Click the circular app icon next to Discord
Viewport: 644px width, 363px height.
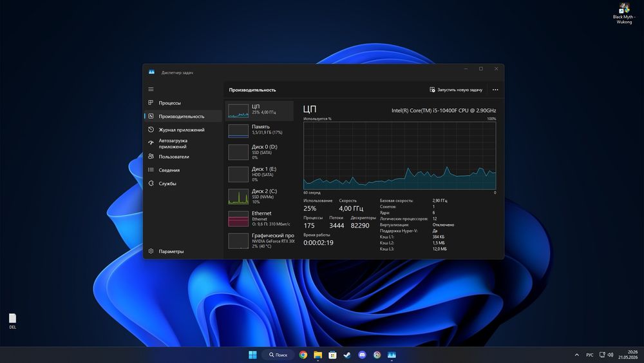377,355
